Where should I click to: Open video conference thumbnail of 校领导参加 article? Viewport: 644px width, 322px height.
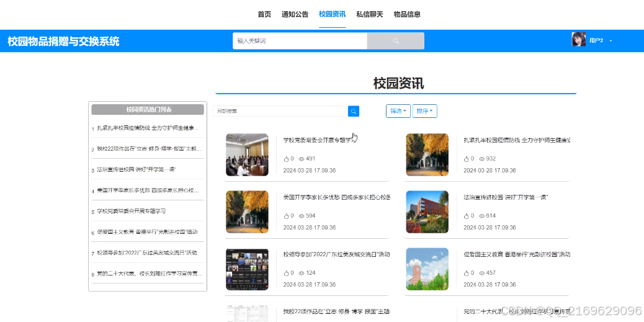point(248,269)
